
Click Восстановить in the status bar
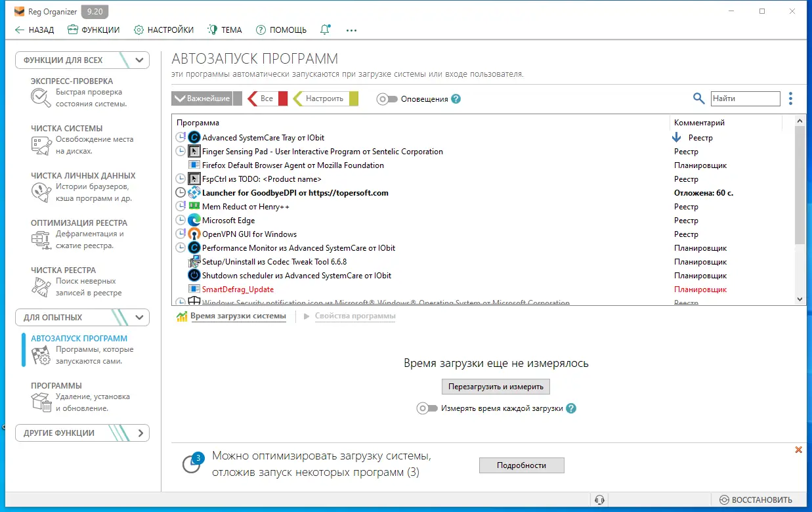(756, 500)
